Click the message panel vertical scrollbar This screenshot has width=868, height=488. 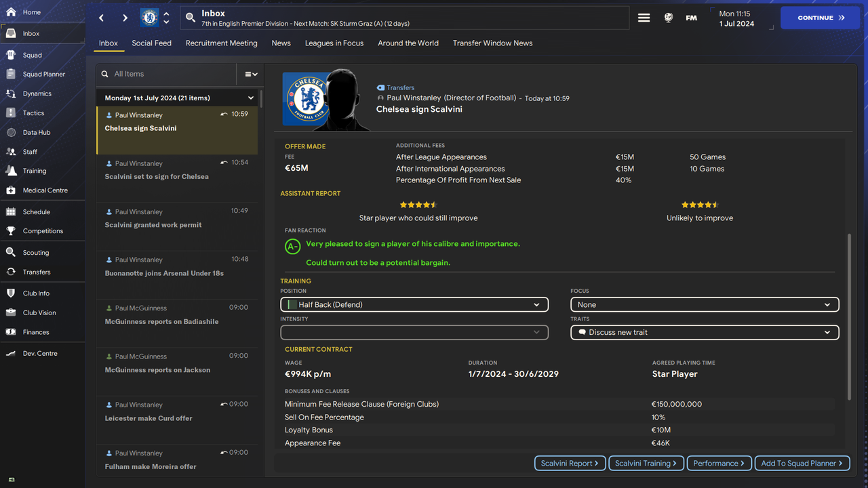tap(850, 317)
